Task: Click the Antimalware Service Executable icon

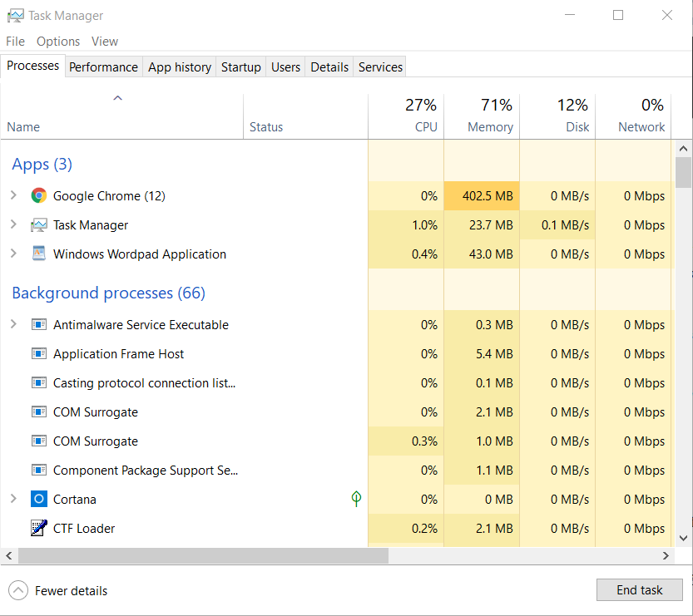Action: tap(39, 325)
